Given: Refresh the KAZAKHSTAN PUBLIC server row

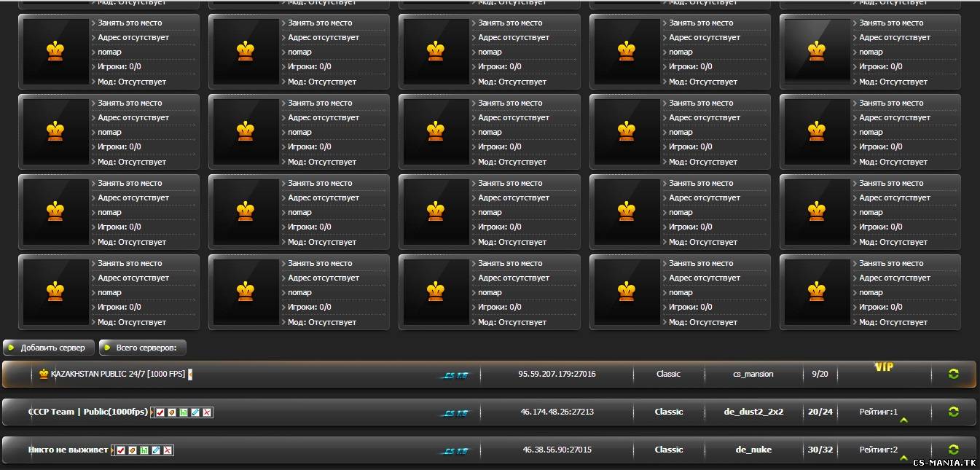Looking at the screenshot, I should [953, 374].
